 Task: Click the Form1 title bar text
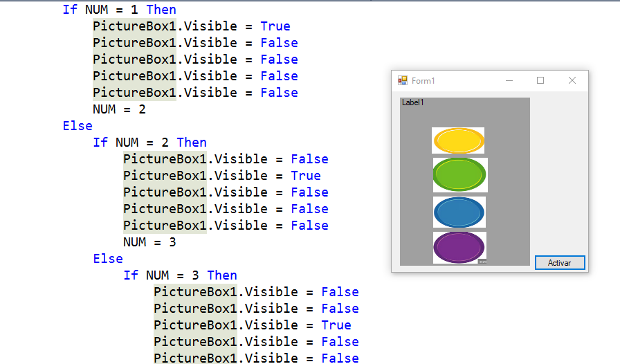tap(423, 81)
